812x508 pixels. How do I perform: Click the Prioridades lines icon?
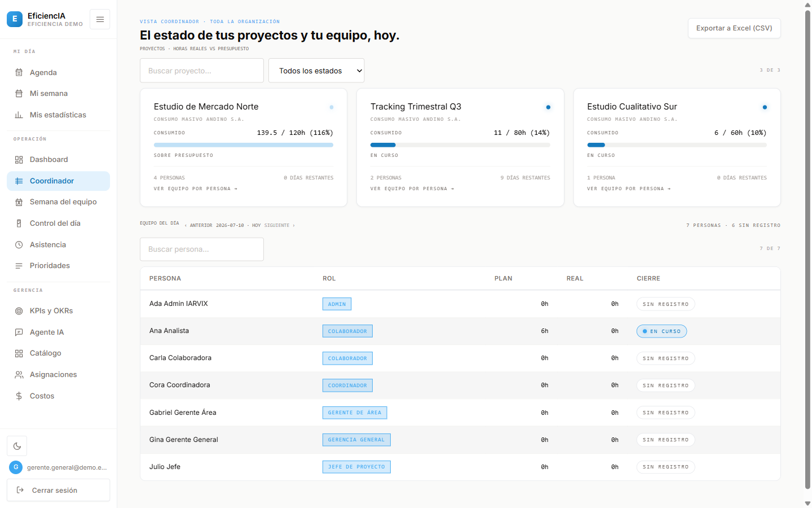pos(19,266)
